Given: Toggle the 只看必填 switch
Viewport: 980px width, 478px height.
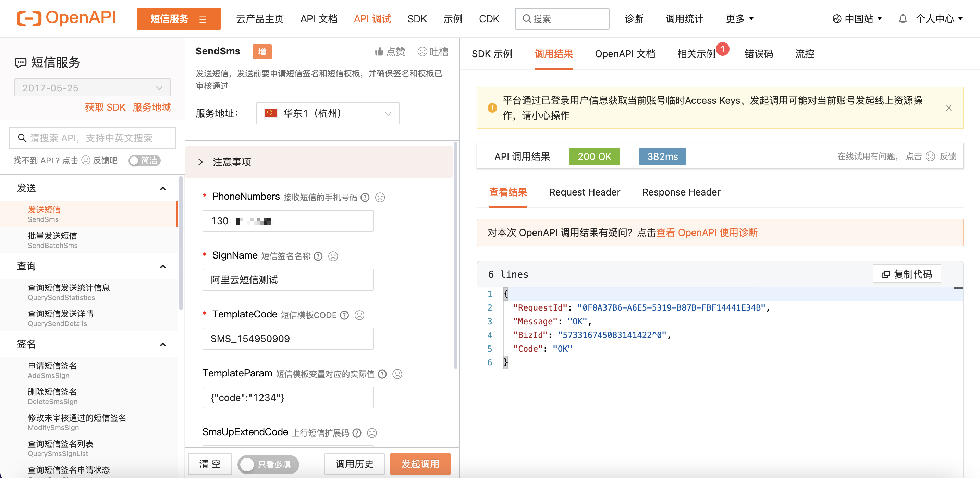Looking at the screenshot, I should point(268,464).
